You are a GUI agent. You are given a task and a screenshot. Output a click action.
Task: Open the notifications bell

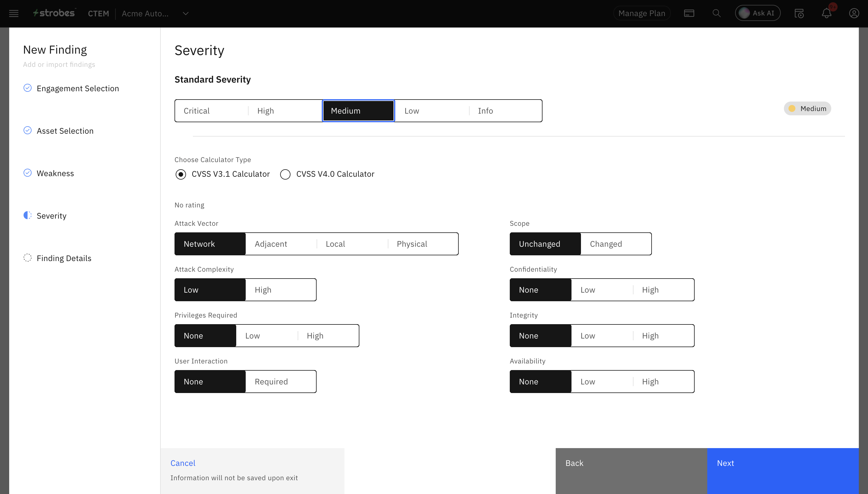(826, 13)
